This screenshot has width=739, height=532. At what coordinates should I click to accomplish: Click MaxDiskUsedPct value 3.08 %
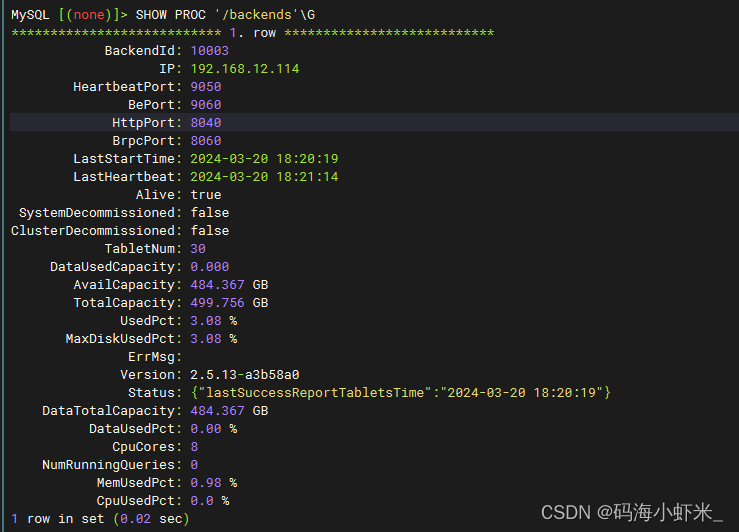pos(213,339)
